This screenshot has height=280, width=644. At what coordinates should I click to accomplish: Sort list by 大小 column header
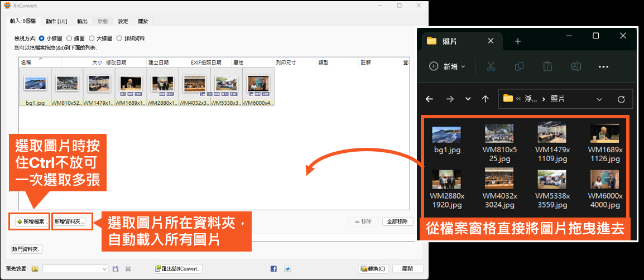[x=83, y=62]
